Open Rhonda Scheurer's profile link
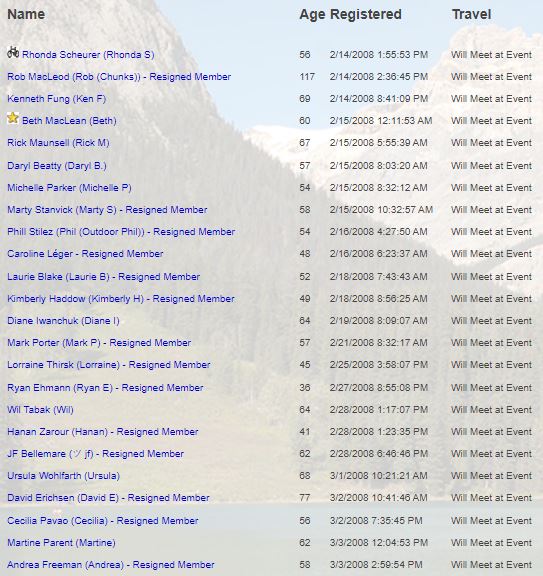The image size is (543, 576). (88, 55)
